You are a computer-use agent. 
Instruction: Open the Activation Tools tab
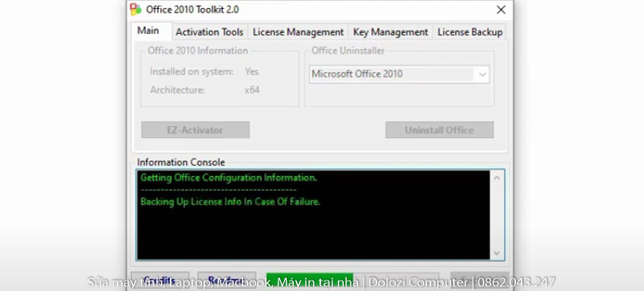click(209, 32)
